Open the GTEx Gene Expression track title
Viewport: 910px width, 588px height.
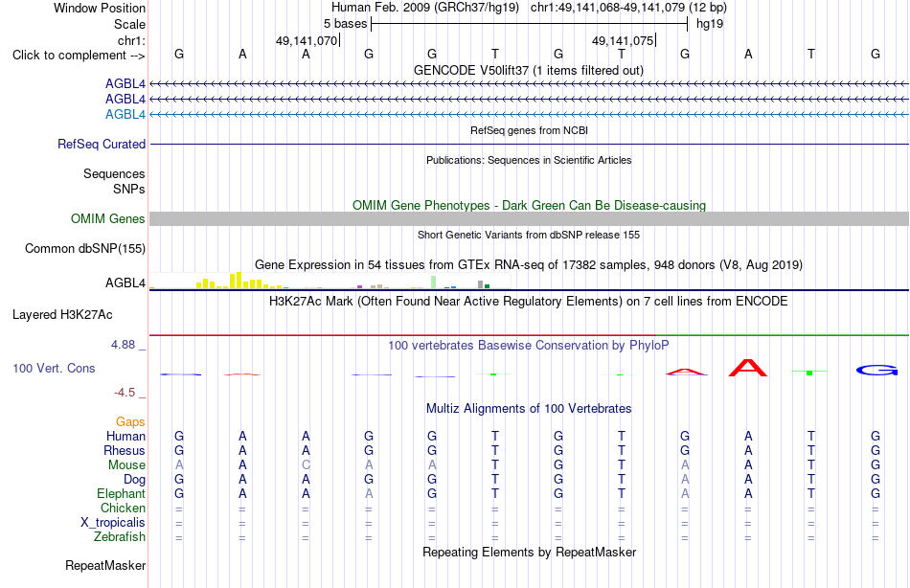click(529, 264)
